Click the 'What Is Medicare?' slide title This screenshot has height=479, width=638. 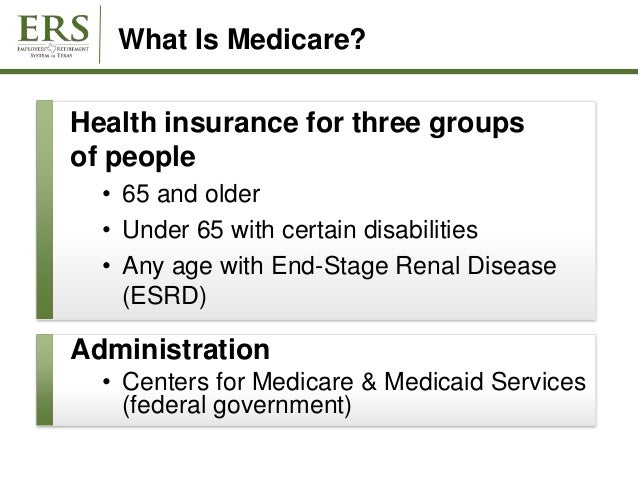pos(242,39)
